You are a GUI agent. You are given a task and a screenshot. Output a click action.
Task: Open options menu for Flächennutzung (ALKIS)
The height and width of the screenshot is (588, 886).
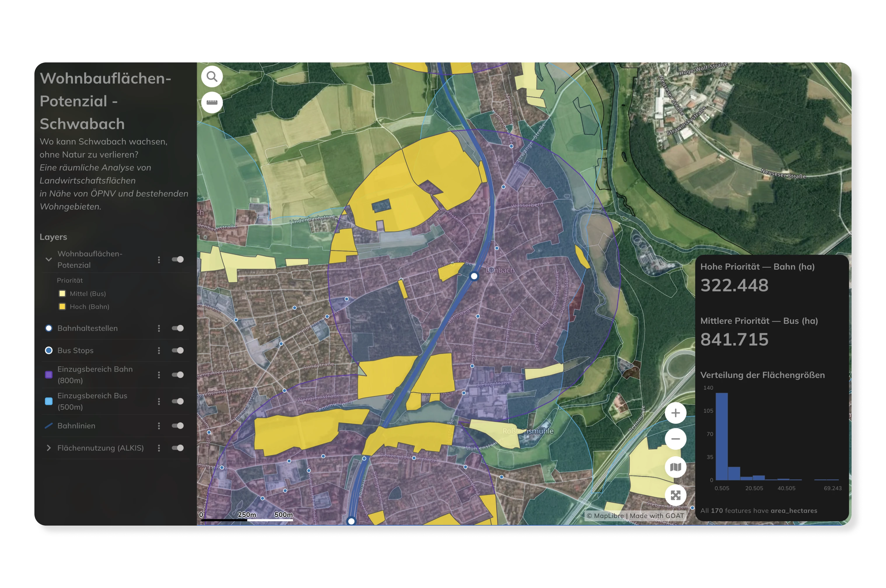(159, 448)
